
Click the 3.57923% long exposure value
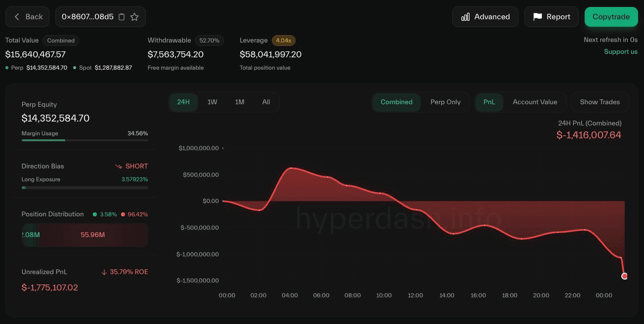tap(135, 179)
